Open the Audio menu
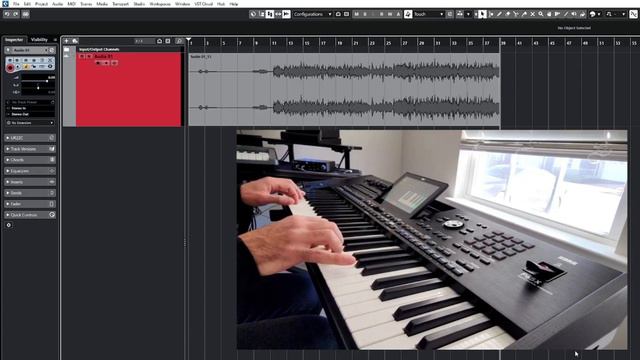Image resolution: width=640 pixels, height=360 pixels. tap(58, 4)
